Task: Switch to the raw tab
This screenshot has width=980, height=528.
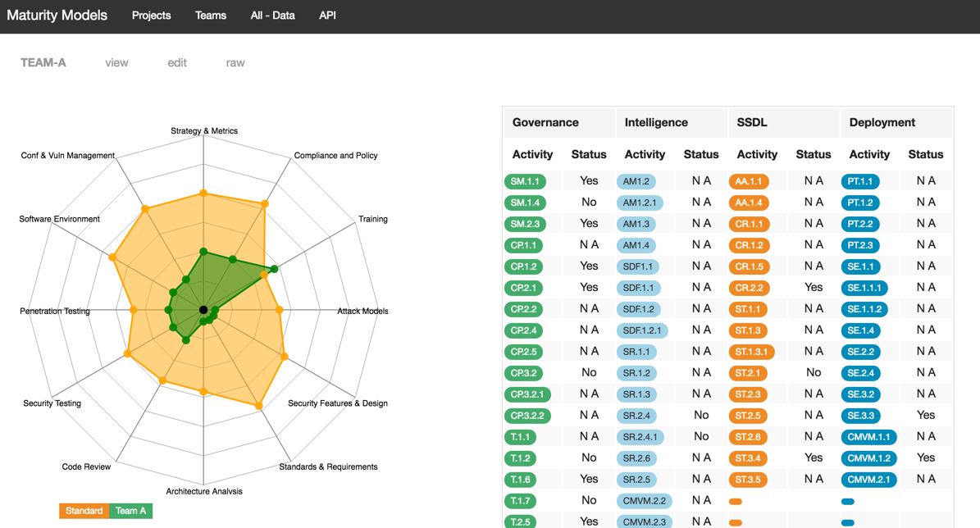Action: tap(235, 63)
